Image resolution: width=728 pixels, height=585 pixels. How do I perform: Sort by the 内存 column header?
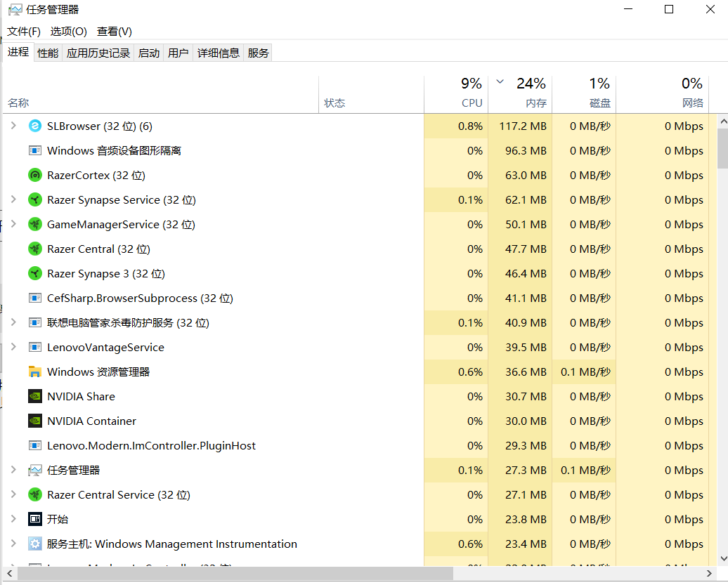tap(520, 95)
